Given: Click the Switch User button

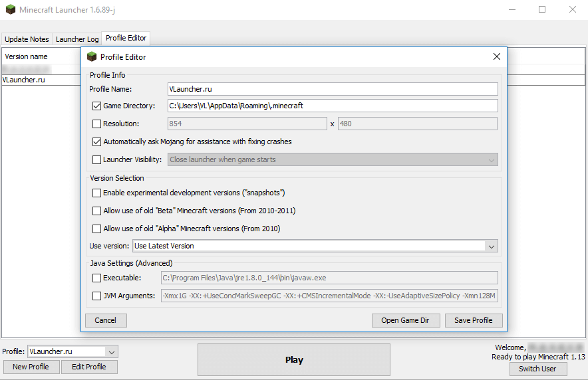Looking at the screenshot, I should coord(537,369).
